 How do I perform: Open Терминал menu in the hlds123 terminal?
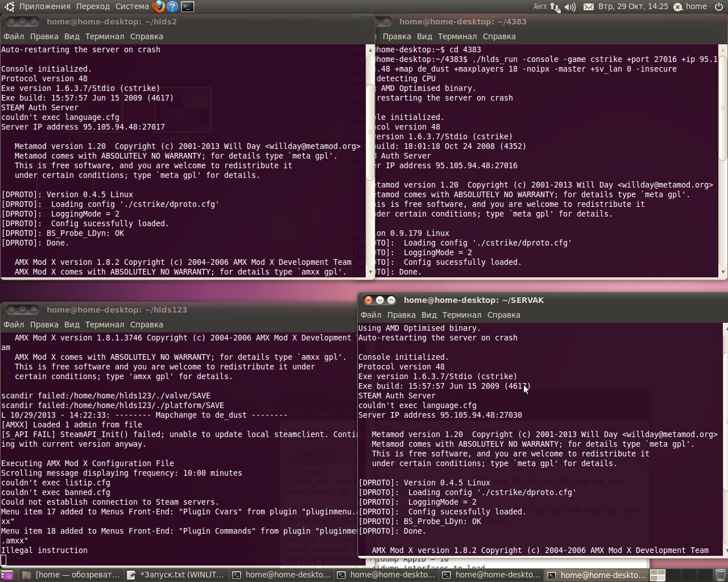pos(105,325)
